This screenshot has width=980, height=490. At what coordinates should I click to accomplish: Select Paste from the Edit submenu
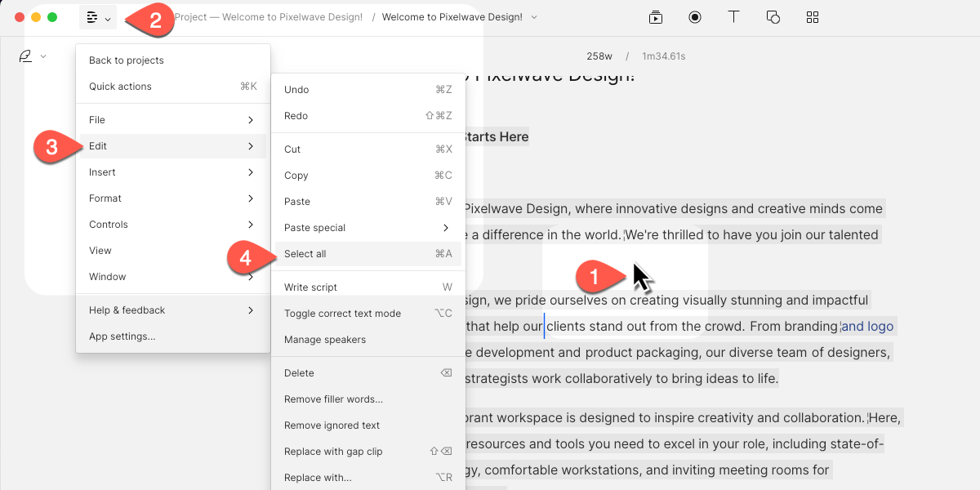pos(368,202)
